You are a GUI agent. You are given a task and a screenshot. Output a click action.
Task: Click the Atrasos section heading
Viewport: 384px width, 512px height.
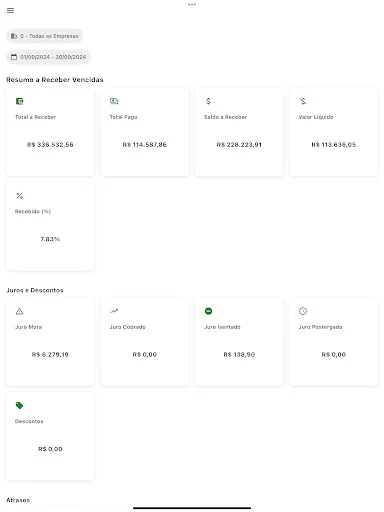coord(18,500)
